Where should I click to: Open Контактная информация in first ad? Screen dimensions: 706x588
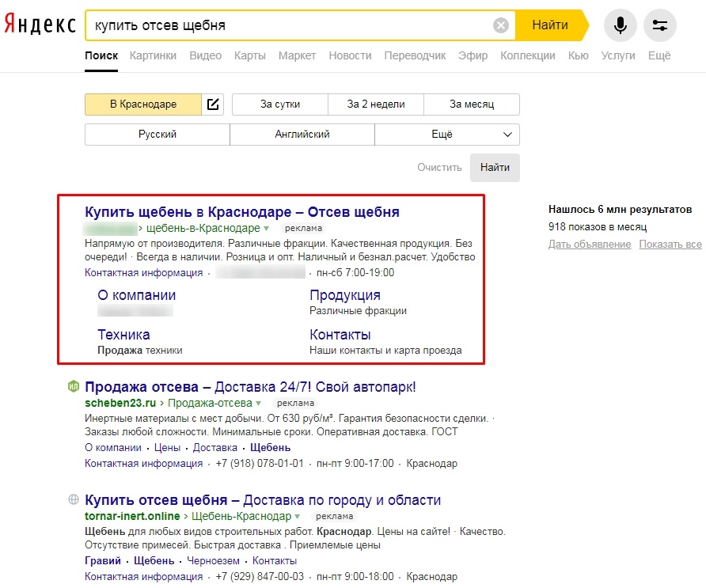143,273
